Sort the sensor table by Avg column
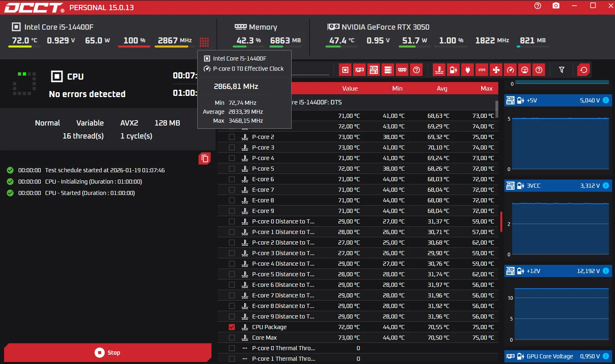This screenshot has width=615, height=364. click(442, 89)
